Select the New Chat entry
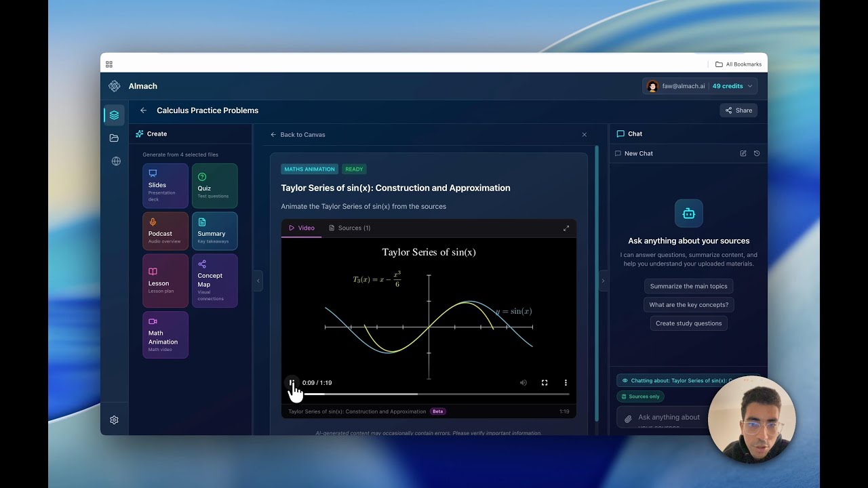The image size is (868, 488). (x=634, y=154)
